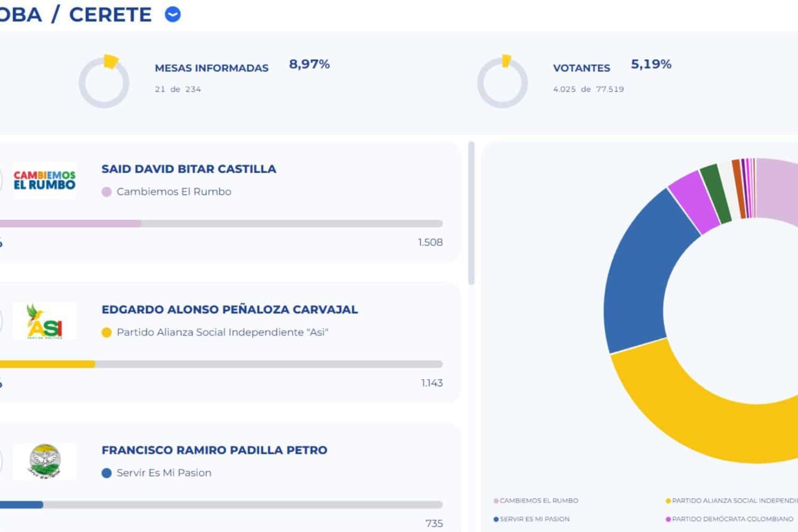Image resolution: width=798 pixels, height=532 pixels.
Task: Click the ASI party logo
Action: point(45,321)
